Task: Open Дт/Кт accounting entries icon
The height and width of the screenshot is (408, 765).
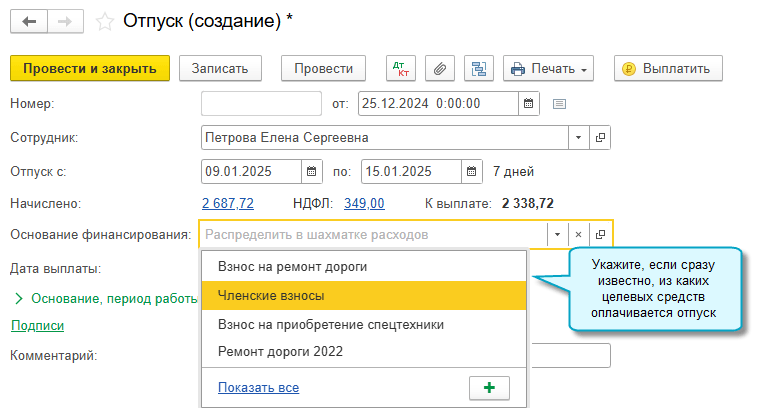Action: [x=403, y=69]
